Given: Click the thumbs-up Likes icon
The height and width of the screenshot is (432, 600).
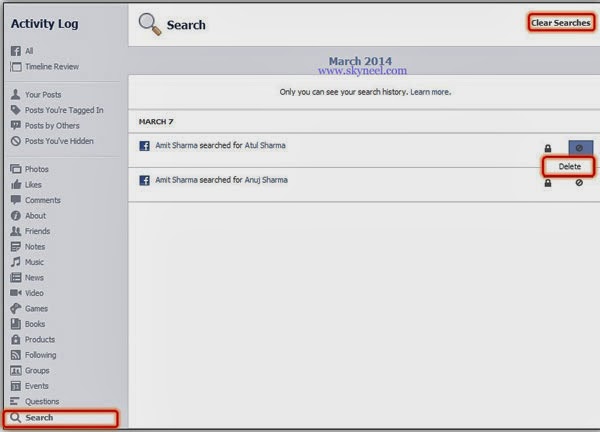Looking at the screenshot, I should tap(16, 184).
